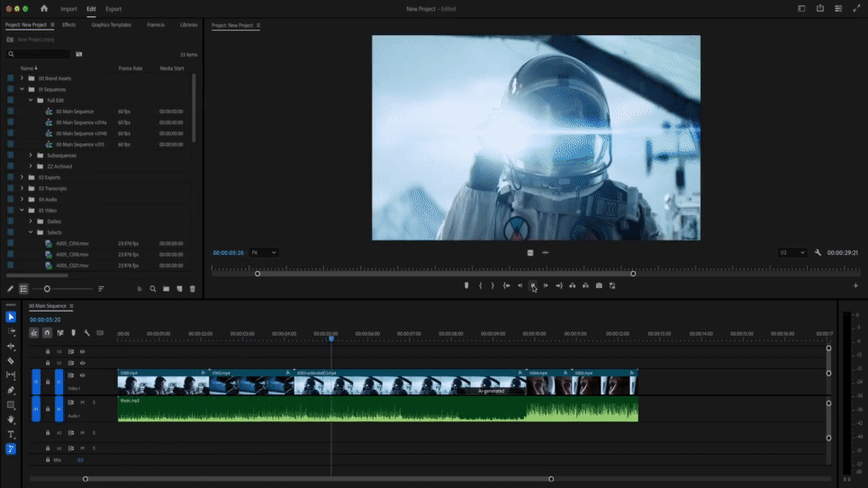Select the Type tool
Viewport: 868px width, 488px height.
pyautogui.click(x=11, y=435)
